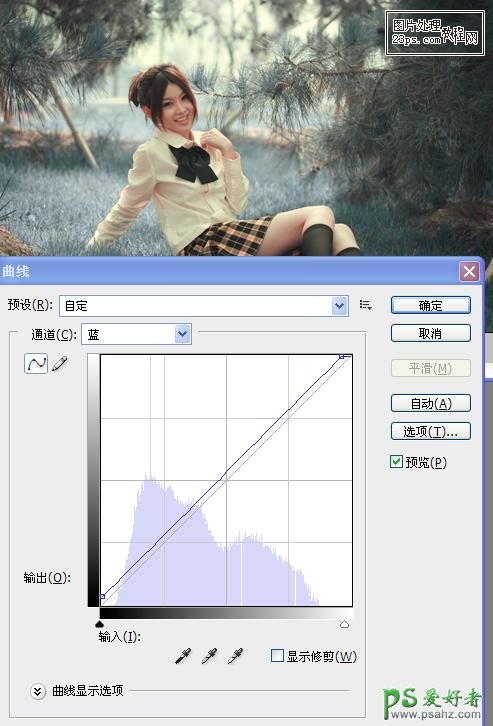
Task: Open the 通道 channel dropdown showing 蓝
Action: [137, 334]
